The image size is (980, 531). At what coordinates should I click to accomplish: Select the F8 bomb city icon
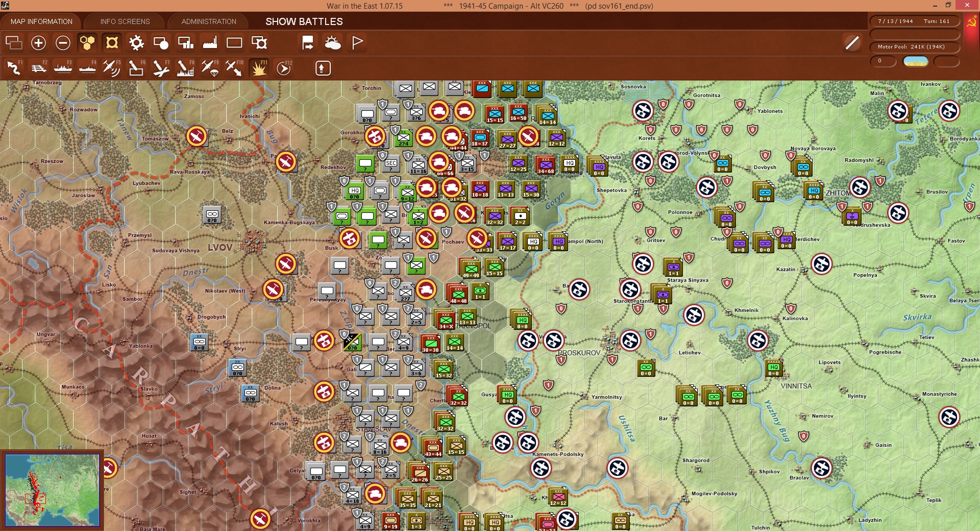tap(185, 68)
